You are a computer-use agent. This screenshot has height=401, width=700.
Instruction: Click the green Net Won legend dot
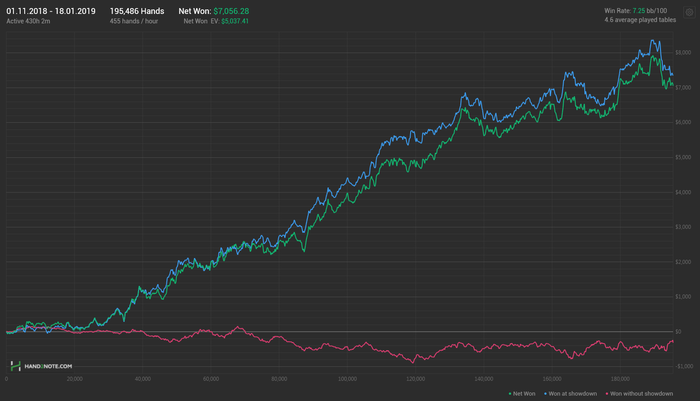pos(510,394)
